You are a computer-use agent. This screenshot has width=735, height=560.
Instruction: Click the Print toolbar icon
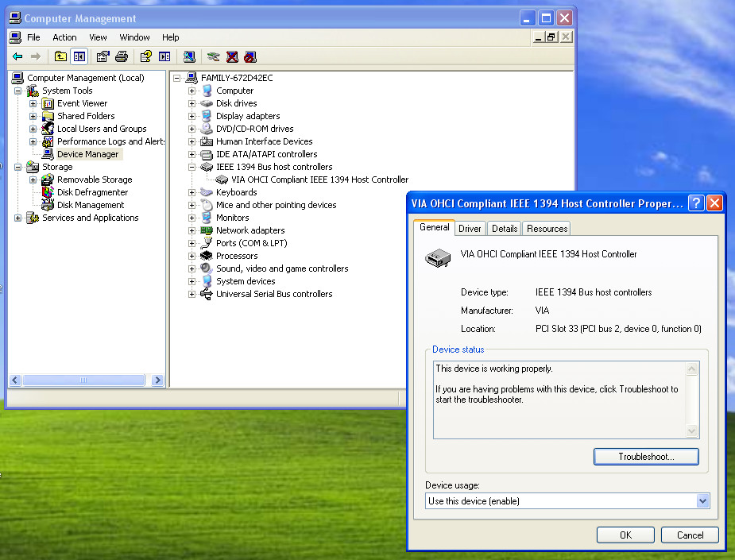(122, 56)
